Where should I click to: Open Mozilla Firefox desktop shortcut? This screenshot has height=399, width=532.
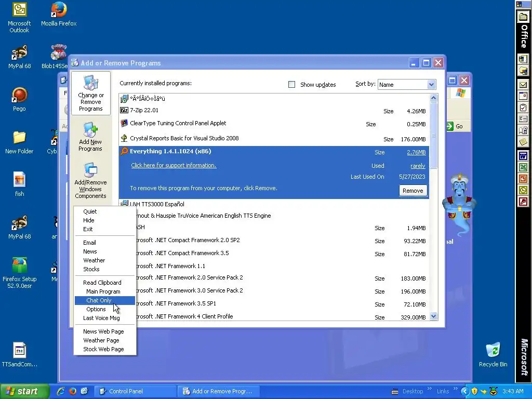[x=59, y=14]
